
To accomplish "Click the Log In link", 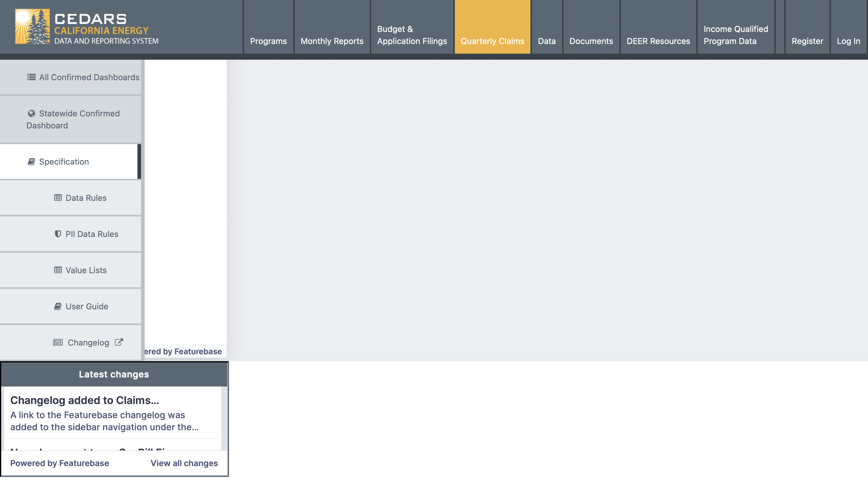I will (x=848, y=41).
